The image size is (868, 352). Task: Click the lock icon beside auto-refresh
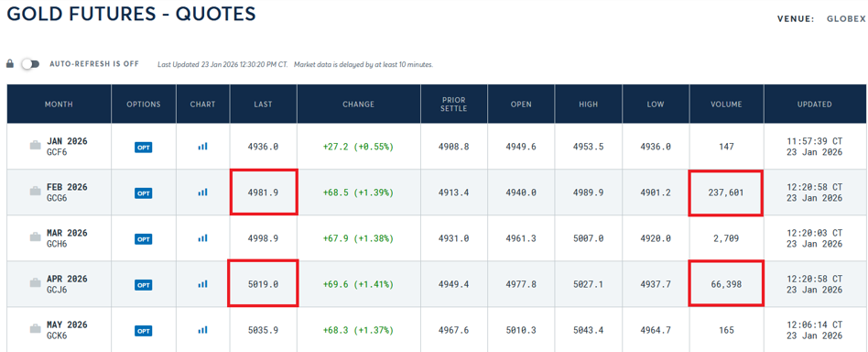10,64
